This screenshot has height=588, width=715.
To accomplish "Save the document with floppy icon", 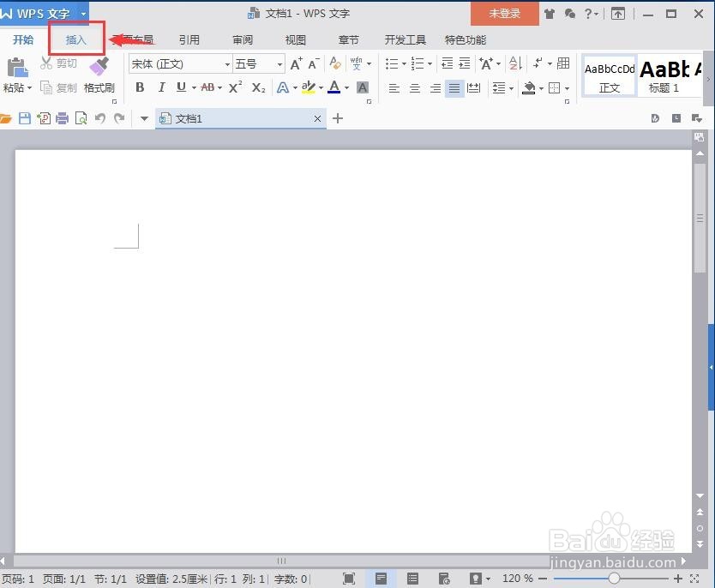I will point(25,119).
